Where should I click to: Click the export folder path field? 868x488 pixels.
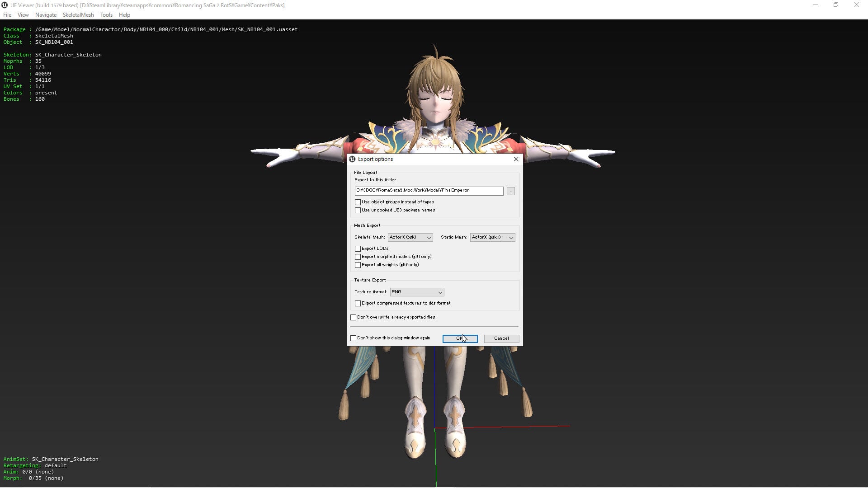(429, 191)
